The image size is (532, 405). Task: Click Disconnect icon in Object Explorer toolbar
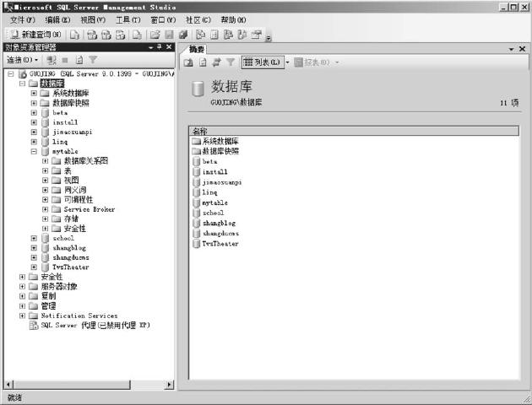point(52,60)
